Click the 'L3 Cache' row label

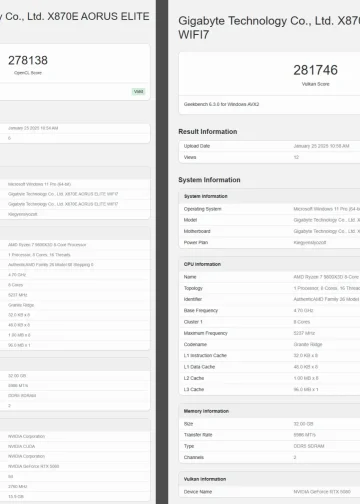coord(194,390)
